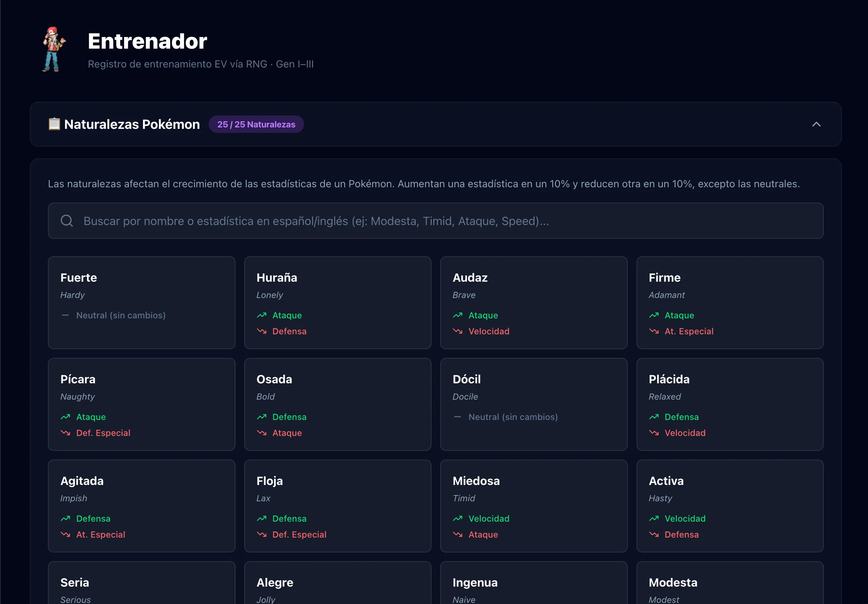The width and height of the screenshot is (868, 604).
Task: Click the Pícara card title
Action: point(78,379)
